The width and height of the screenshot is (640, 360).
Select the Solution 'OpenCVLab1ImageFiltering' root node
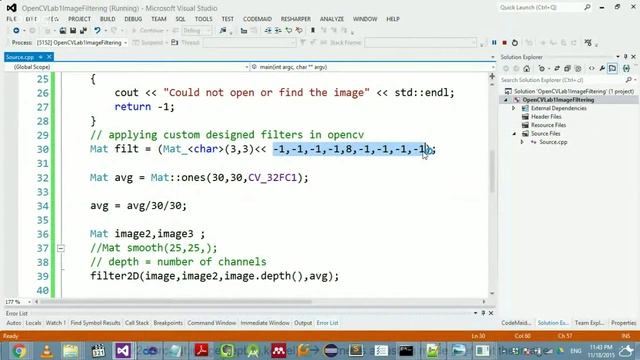[569, 91]
